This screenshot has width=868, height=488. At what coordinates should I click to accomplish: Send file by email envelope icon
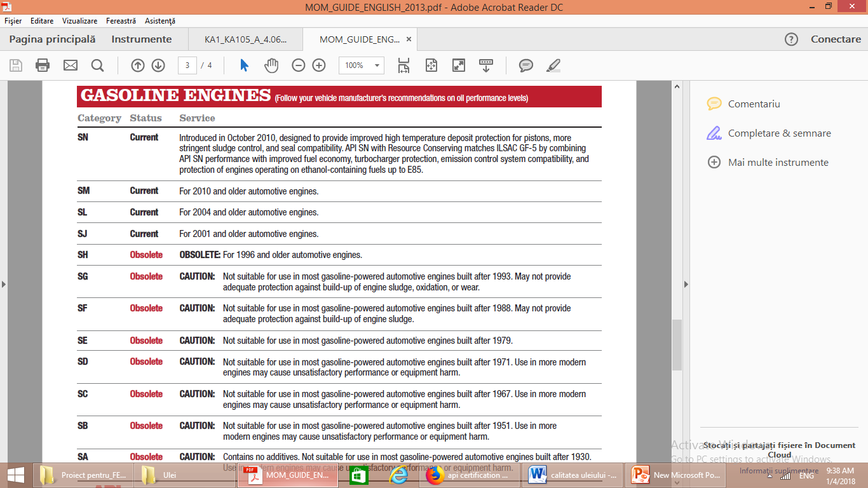coord(70,65)
